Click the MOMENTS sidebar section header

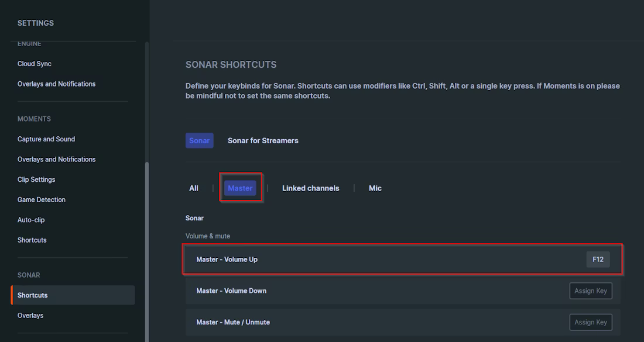[34, 119]
